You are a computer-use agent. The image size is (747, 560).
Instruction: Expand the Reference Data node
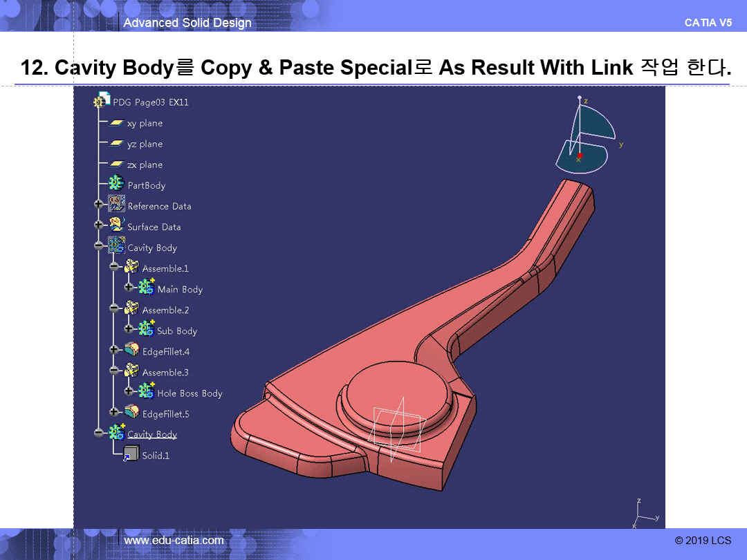tap(98, 205)
